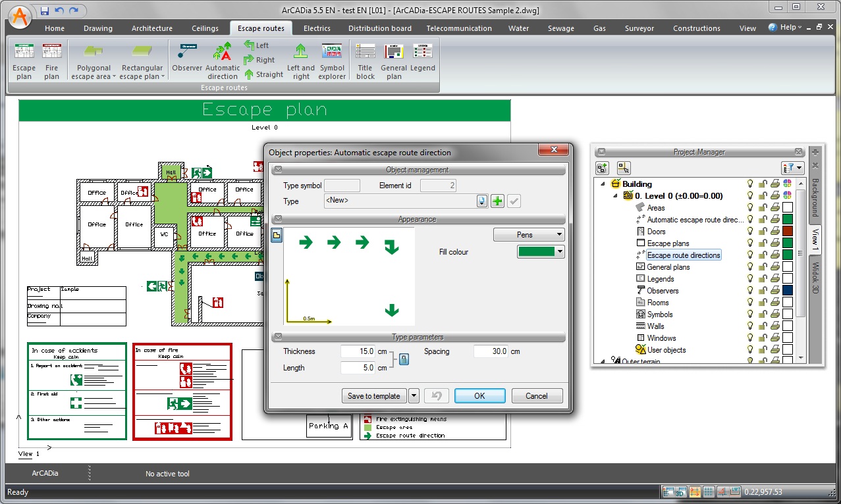
Task: Click the OK button
Action: (479, 395)
